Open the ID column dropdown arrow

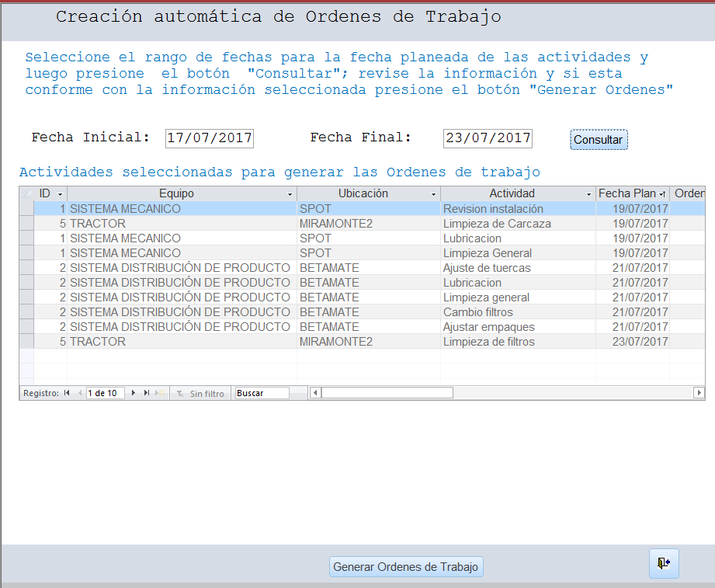pyautogui.click(x=61, y=194)
